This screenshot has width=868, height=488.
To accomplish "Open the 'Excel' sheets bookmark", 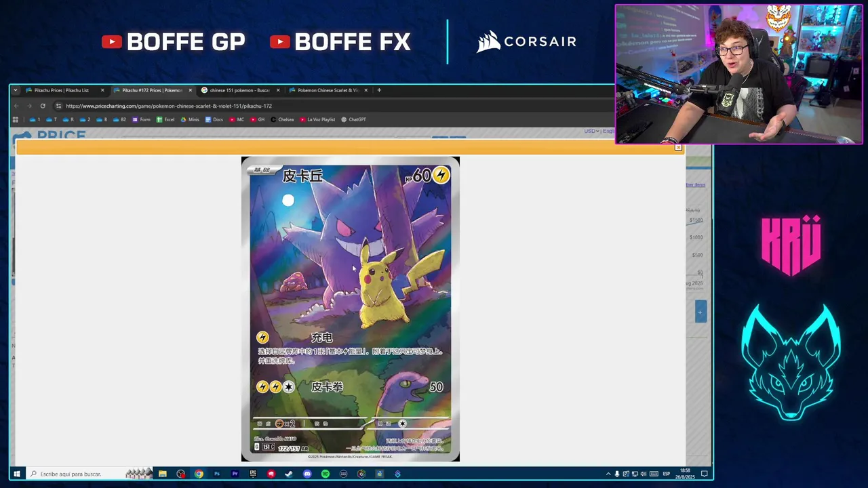I will (165, 119).
